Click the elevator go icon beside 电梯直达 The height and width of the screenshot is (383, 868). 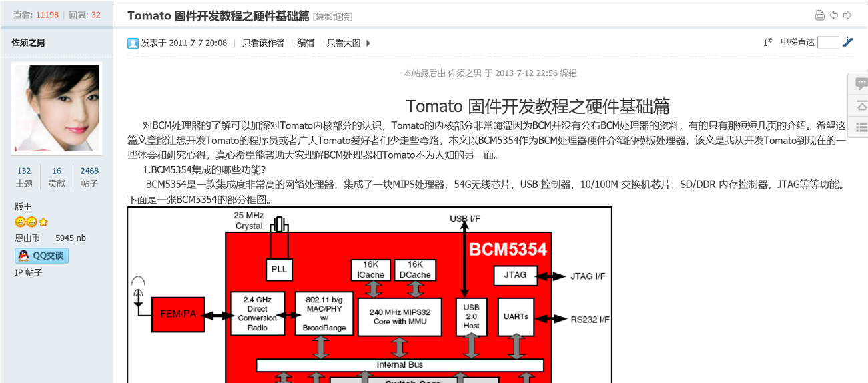coord(847,42)
